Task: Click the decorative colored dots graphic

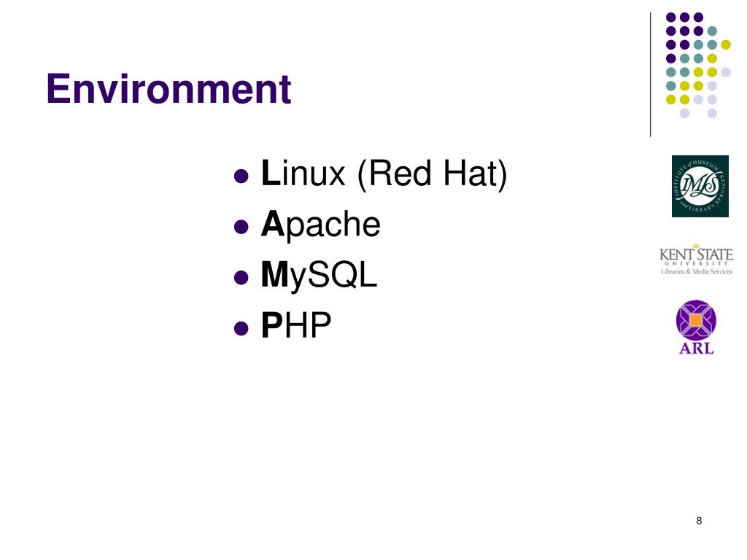Action: tap(698, 65)
